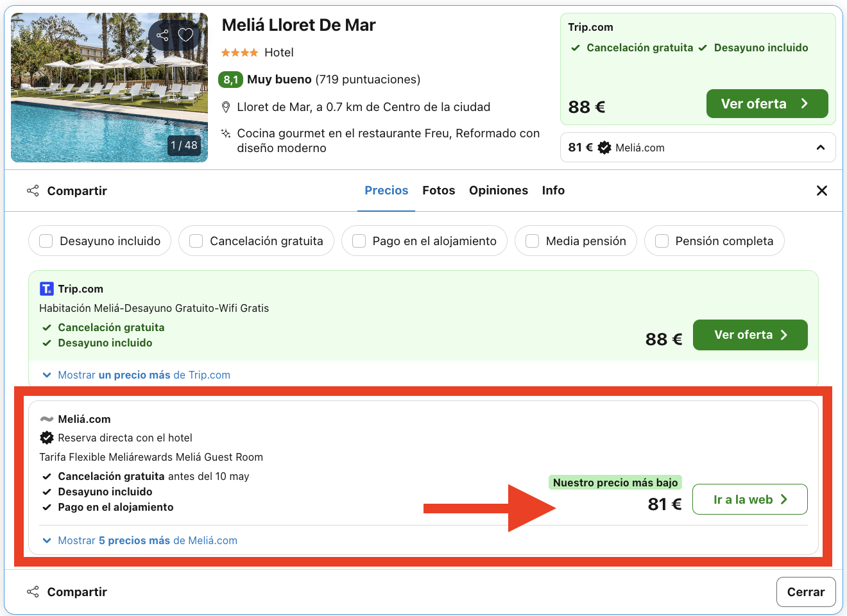Click the share icon on the hotel photo
The height and width of the screenshot is (616, 847).
pyautogui.click(x=162, y=35)
